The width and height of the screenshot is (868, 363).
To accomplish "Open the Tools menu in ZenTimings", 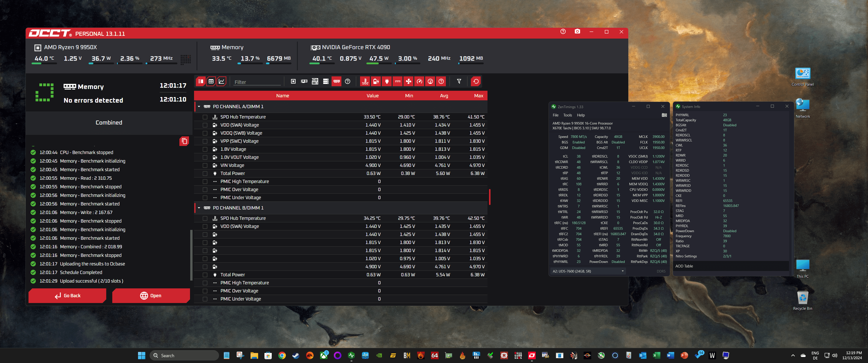I will tap(567, 115).
